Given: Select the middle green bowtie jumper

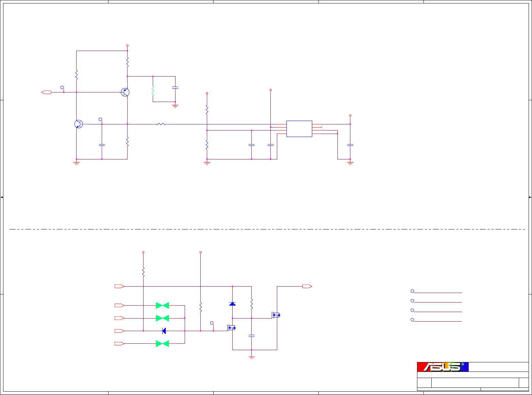Looking at the screenshot, I should (162, 318).
